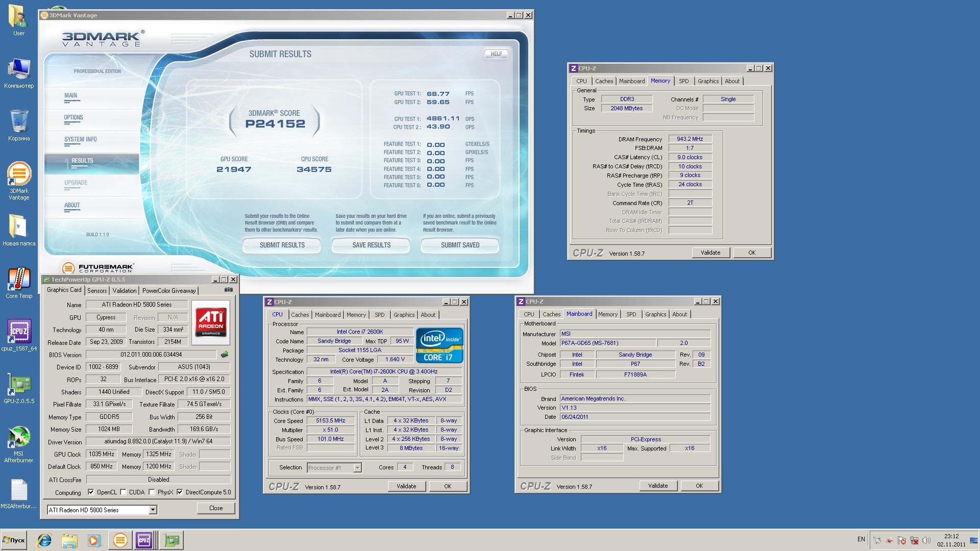The height and width of the screenshot is (551, 980).
Task: Click OK in CPU-Z CPU window
Action: coord(448,486)
